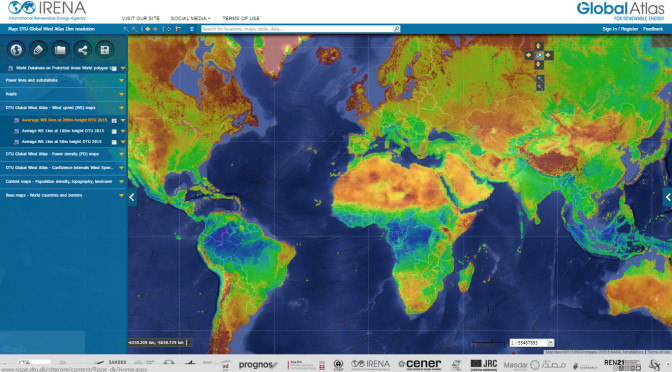Click the full extent target icon in the toolbar
The height and width of the screenshot is (372, 672).
168,29
